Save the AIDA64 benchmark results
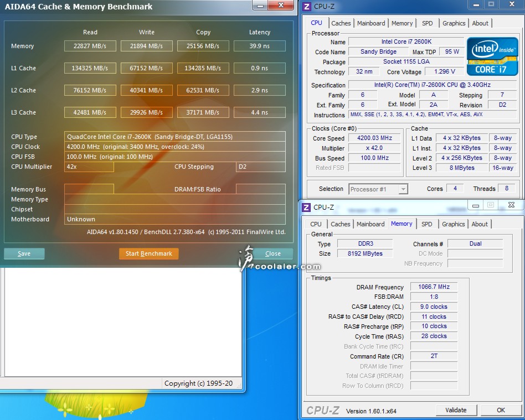525x420 pixels. coord(24,253)
